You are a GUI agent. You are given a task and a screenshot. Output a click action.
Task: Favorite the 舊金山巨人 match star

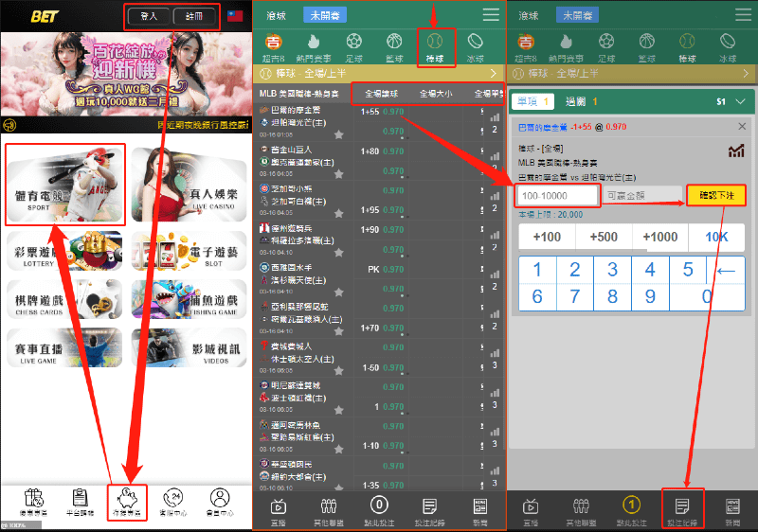(339, 174)
